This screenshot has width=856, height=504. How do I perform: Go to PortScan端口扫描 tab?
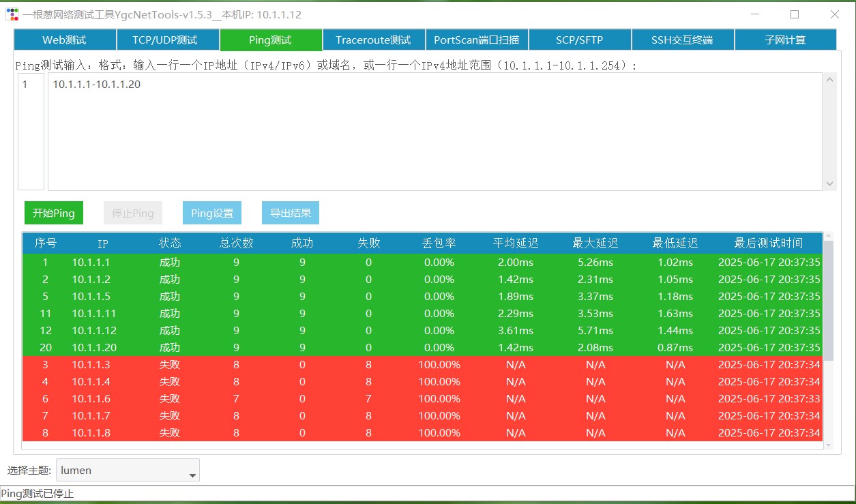pyautogui.click(x=476, y=40)
